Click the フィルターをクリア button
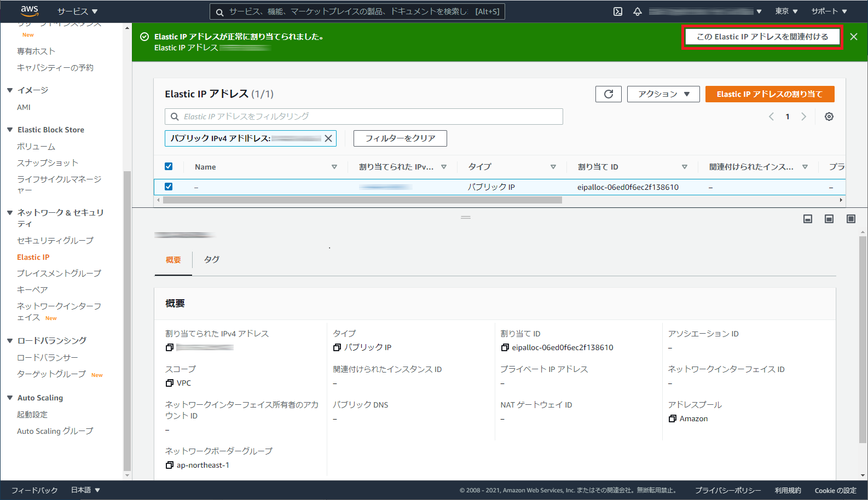 click(x=400, y=138)
